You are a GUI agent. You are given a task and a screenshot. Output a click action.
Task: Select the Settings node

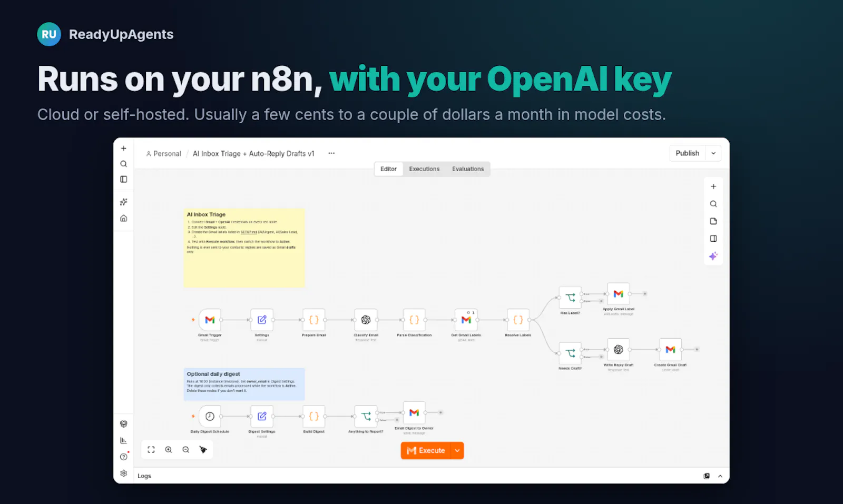(x=262, y=320)
